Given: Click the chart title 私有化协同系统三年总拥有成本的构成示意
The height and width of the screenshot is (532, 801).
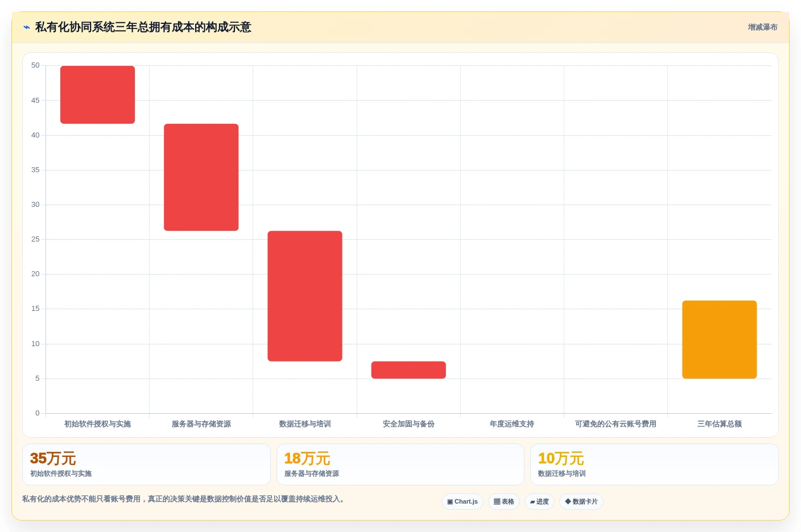Looking at the screenshot, I should tap(143, 27).
